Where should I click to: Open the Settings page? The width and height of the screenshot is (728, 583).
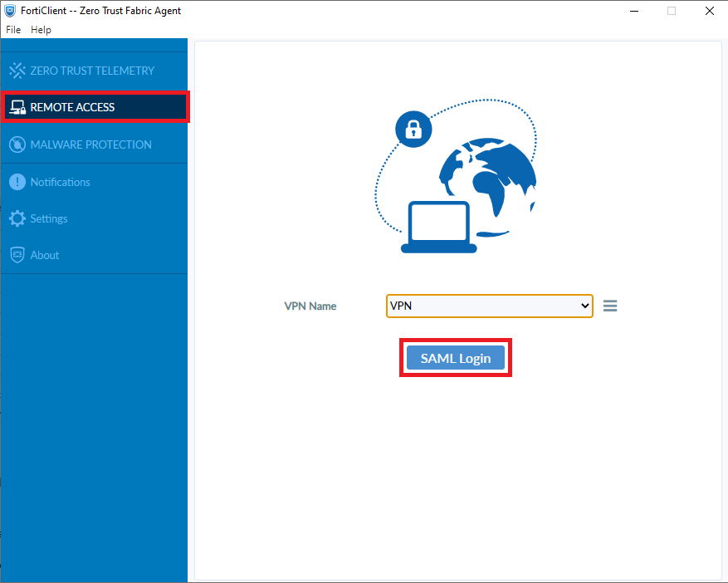click(94, 218)
